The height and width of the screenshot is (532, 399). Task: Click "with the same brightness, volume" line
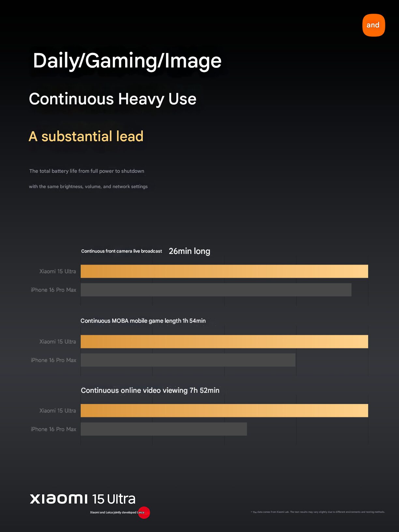[88, 186]
